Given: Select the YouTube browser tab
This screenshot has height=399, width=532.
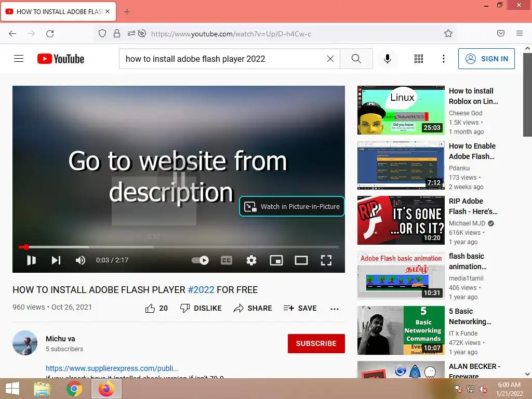Looking at the screenshot, I should [58, 11].
